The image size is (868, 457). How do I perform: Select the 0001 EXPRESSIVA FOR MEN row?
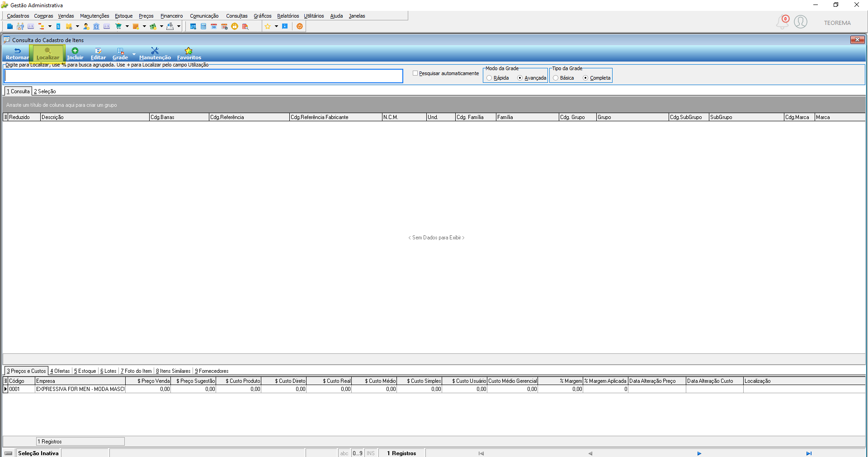coord(434,389)
